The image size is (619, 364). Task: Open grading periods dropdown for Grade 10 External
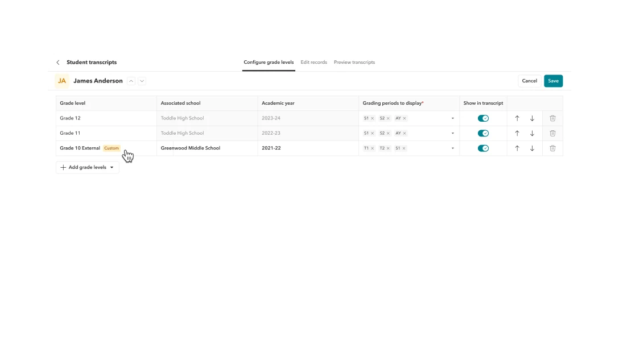pos(452,148)
